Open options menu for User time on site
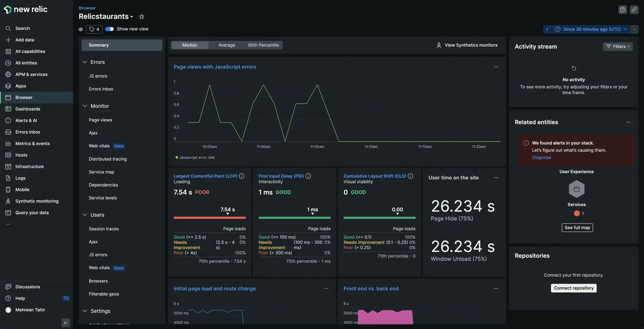 click(496, 178)
